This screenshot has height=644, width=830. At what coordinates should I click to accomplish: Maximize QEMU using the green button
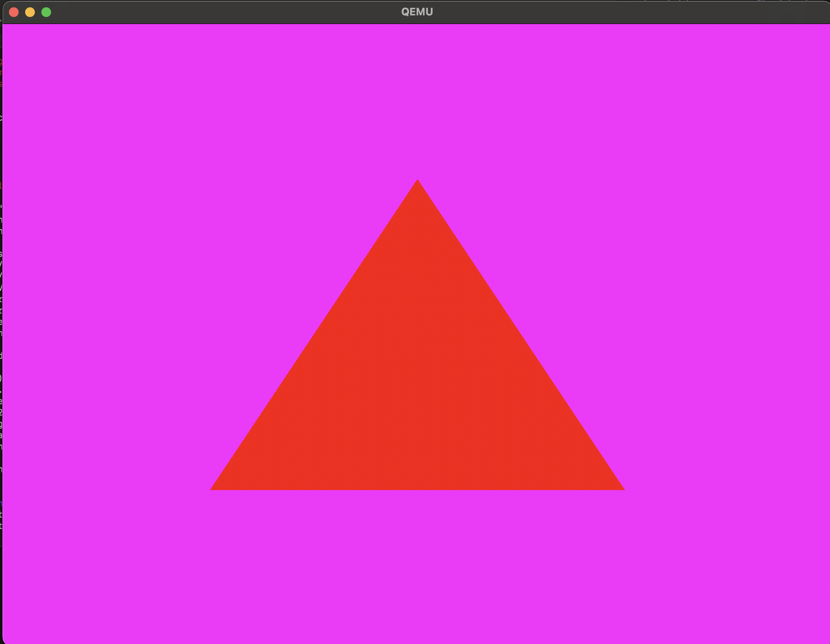(x=46, y=12)
